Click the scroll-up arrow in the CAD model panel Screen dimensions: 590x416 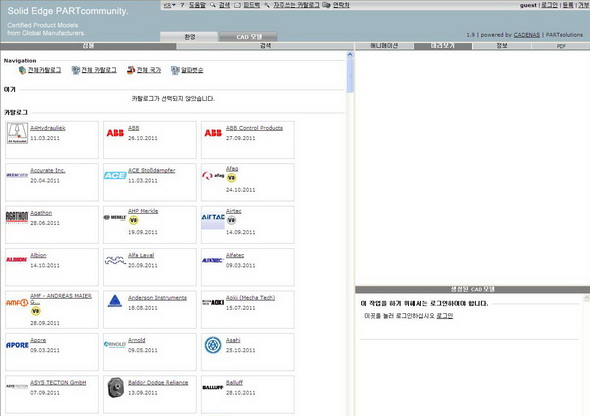[x=586, y=298]
